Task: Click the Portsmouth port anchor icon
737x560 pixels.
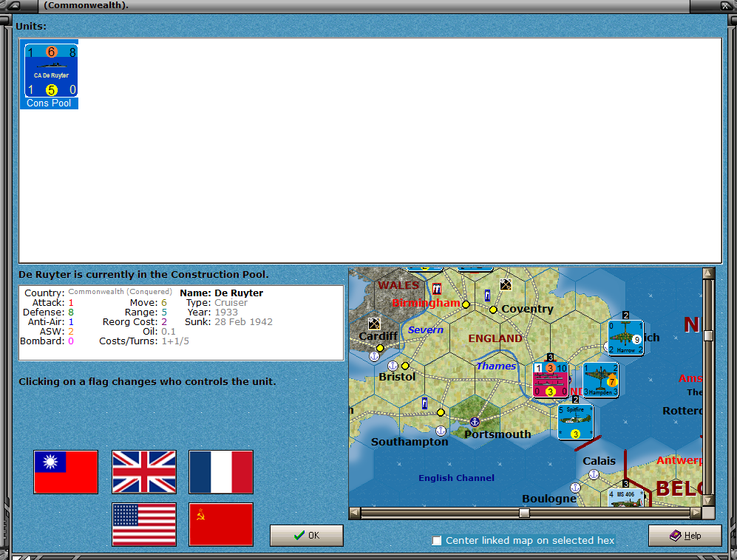Action: pyautogui.click(x=475, y=422)
